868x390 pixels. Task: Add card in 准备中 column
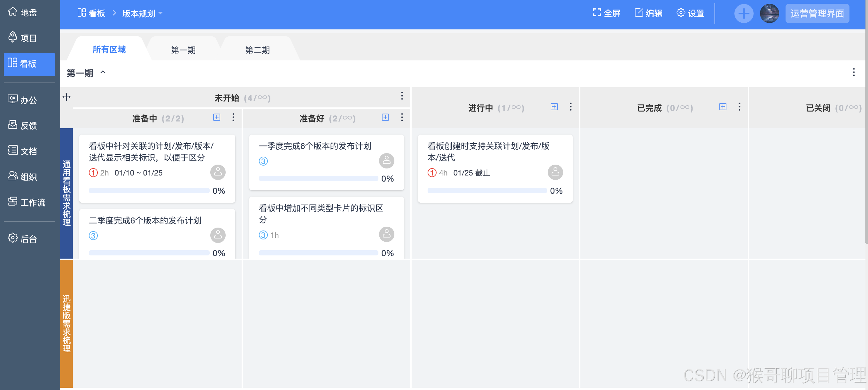[216, 117]
